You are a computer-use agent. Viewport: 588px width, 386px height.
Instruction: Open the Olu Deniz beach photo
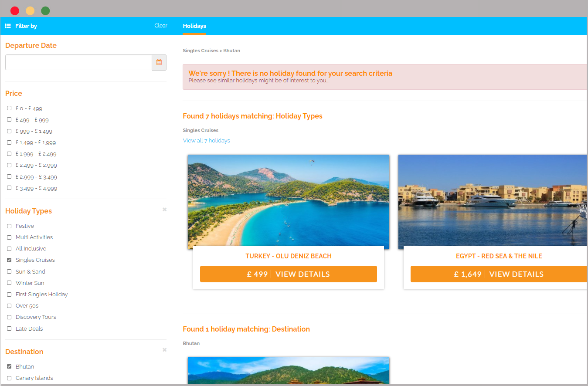[x=288, y=201]
